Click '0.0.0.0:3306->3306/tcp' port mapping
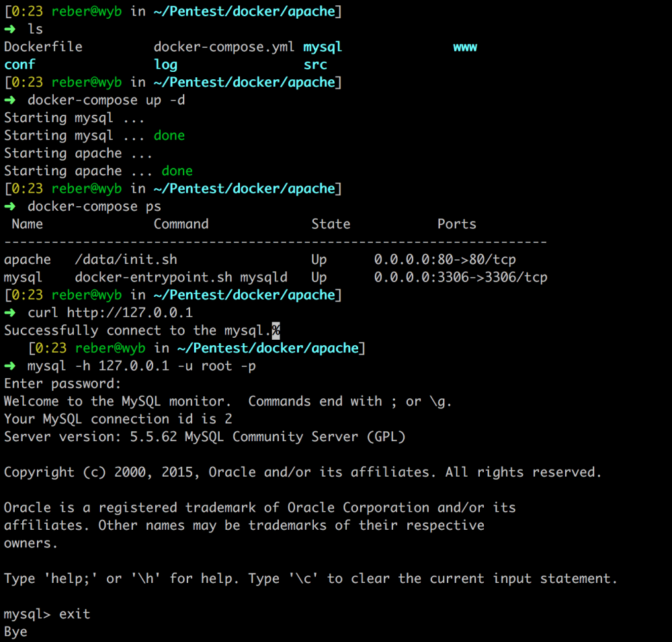The image size is (672, 642). point(461,277)
